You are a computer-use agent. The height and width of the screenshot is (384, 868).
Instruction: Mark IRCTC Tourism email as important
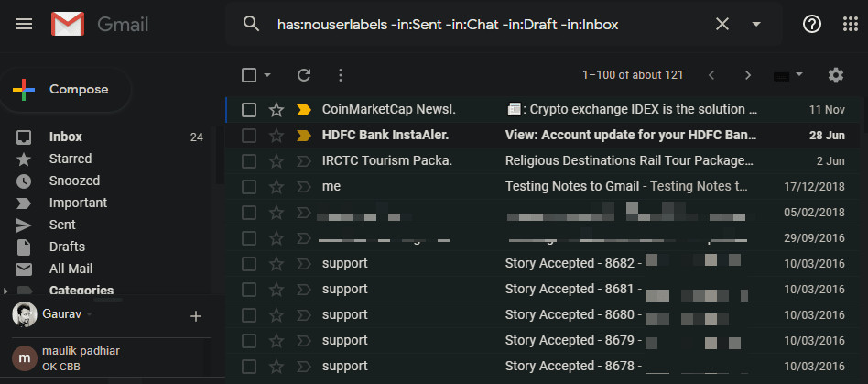point(303,161)
